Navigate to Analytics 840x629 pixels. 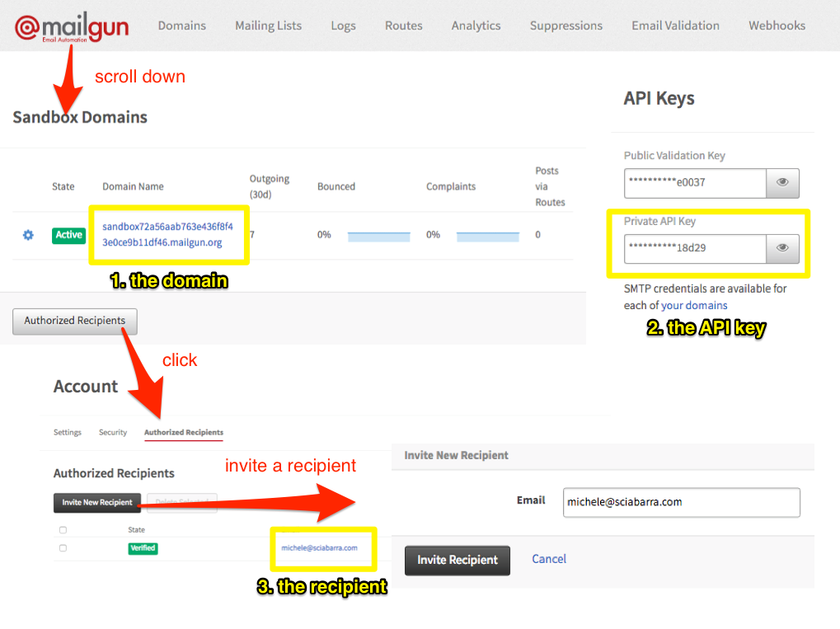(476, 26)
